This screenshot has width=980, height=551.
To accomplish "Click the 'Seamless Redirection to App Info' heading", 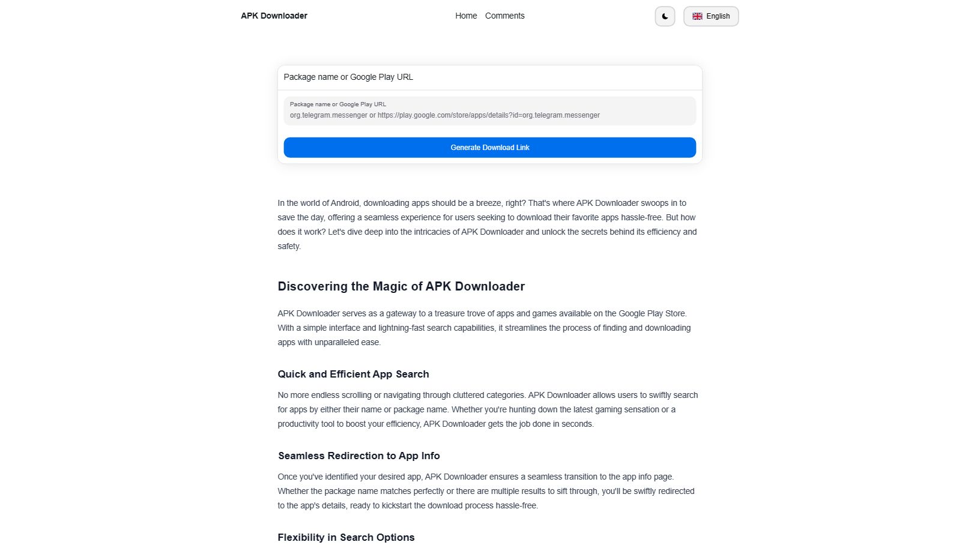I will point(359,456).
